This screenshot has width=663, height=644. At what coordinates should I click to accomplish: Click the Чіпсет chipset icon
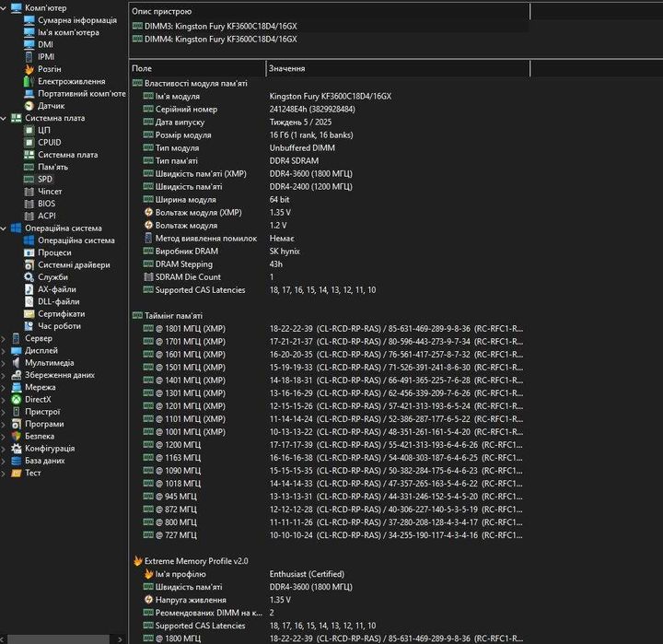29,192
